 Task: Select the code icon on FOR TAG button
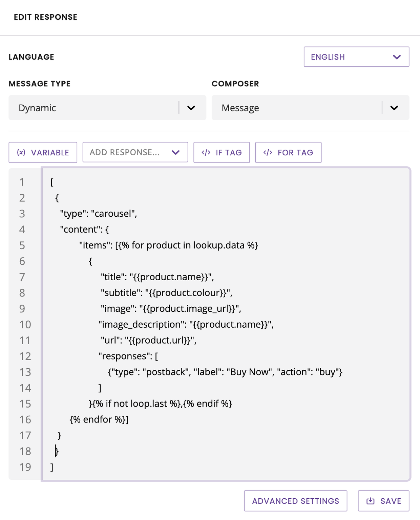tap(267, 152)
